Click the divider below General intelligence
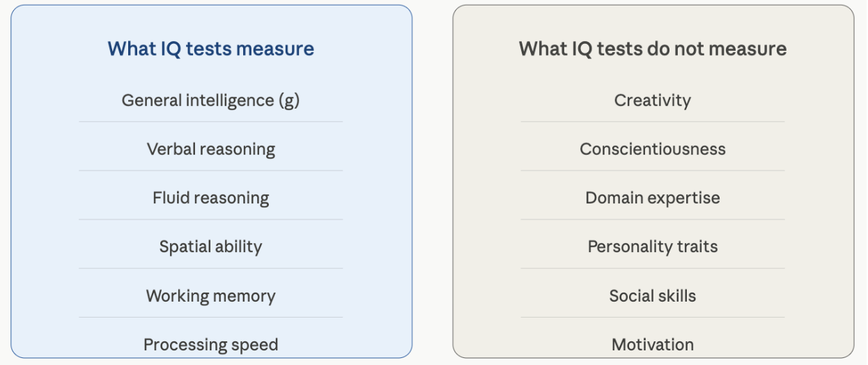 210,122
